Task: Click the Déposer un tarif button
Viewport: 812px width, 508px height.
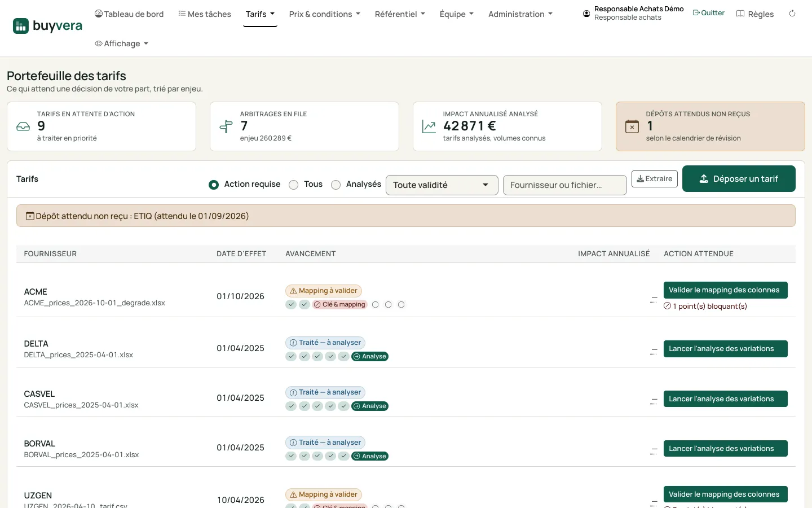Action: tap(739, 179)
